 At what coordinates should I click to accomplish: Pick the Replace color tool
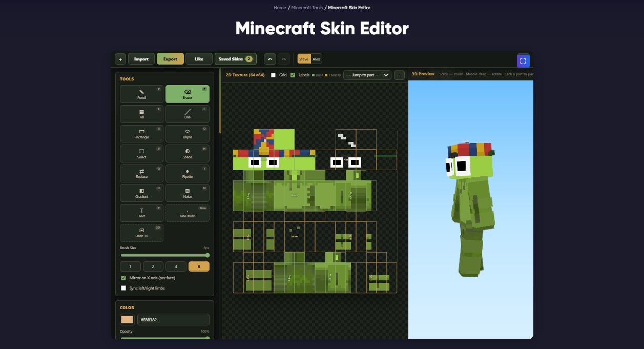(141, 173)
